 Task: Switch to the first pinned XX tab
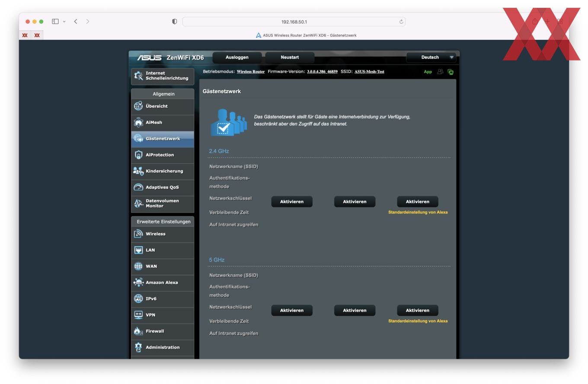click(25, 35)
